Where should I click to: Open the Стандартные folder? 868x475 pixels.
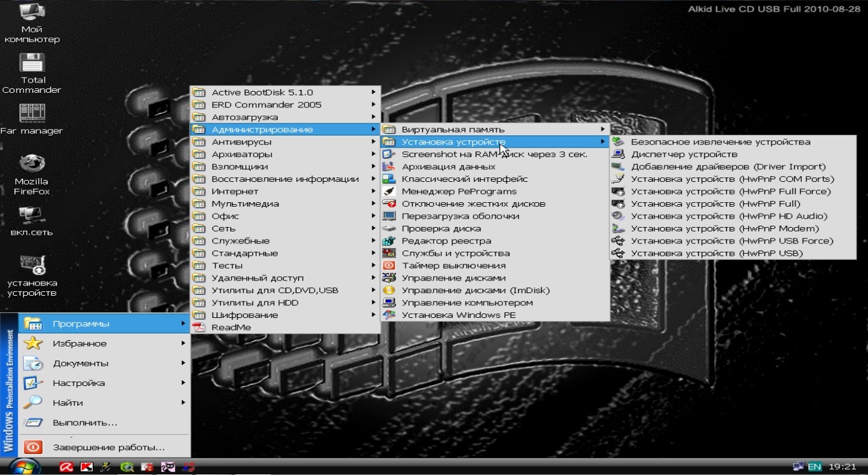(286, 253)
